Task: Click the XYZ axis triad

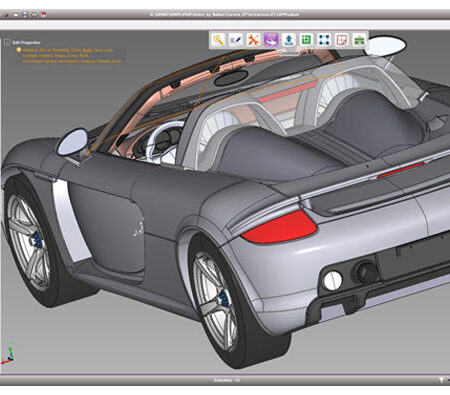Action: pos(8,354)
